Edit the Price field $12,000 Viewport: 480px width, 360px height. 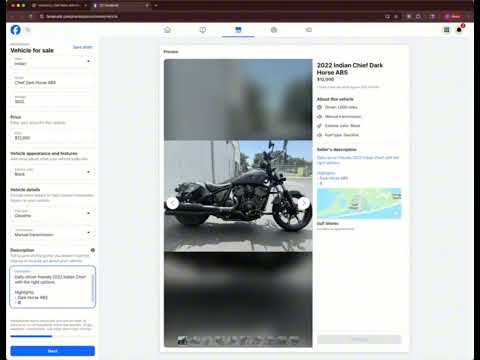[x=52, y=136]
